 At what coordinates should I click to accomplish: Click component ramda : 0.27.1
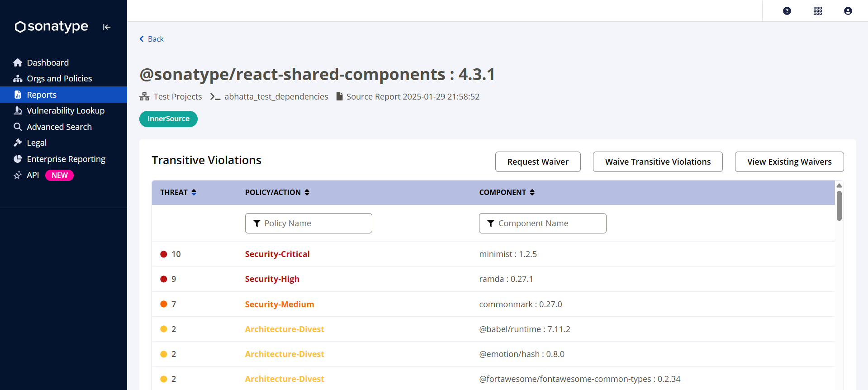click(x=506, y=279)
